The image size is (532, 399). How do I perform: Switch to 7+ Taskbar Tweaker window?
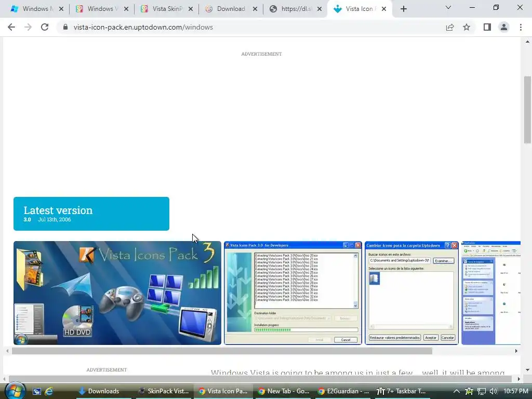click(x=403, y=391)
